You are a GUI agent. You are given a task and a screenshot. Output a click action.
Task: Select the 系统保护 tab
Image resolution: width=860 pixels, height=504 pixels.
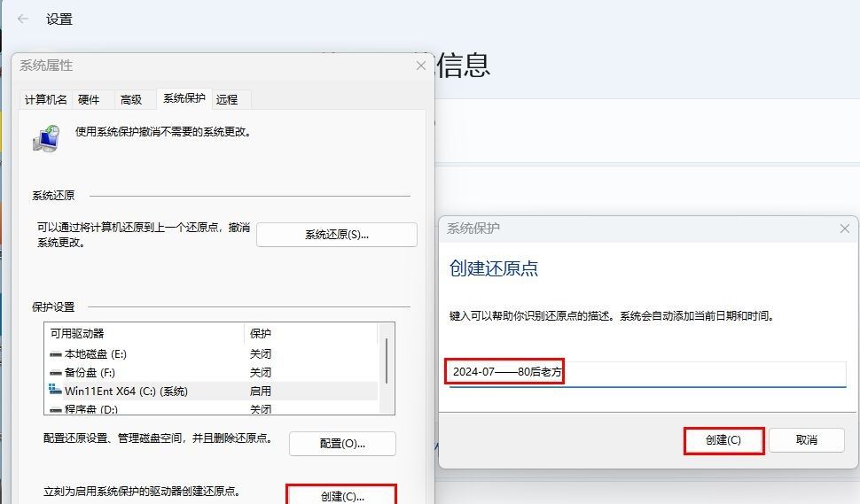coord(184,98)
